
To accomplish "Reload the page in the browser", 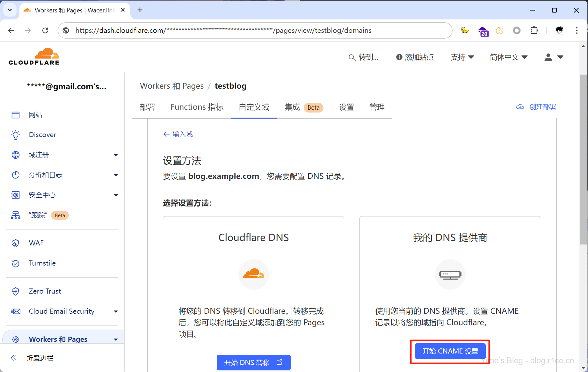I will click(x=45, y=31).
